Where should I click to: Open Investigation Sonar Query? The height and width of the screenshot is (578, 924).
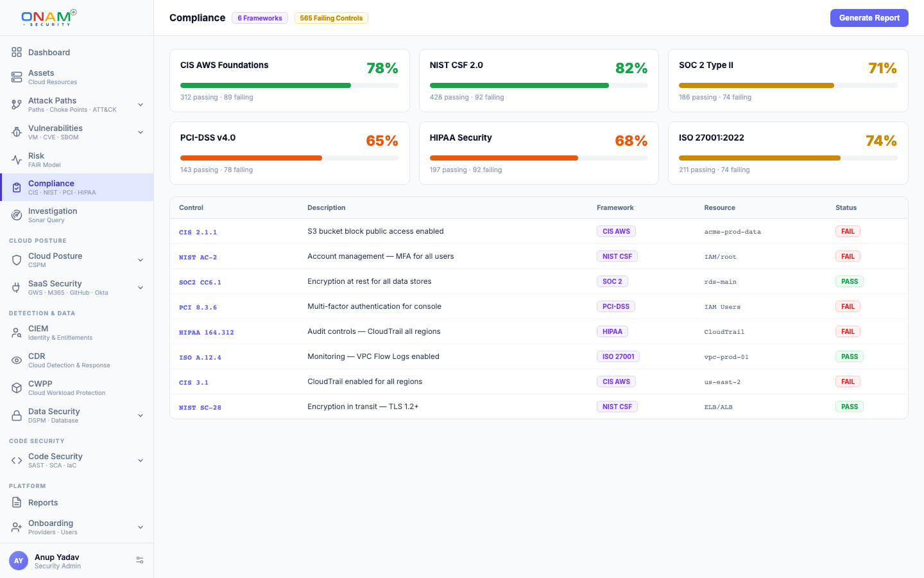77,215
